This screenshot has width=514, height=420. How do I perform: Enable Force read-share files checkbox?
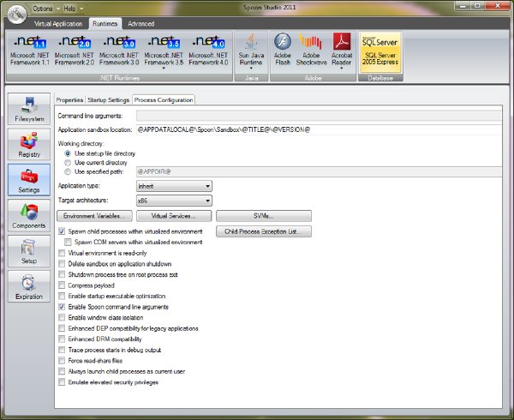(x=62, y=361)
